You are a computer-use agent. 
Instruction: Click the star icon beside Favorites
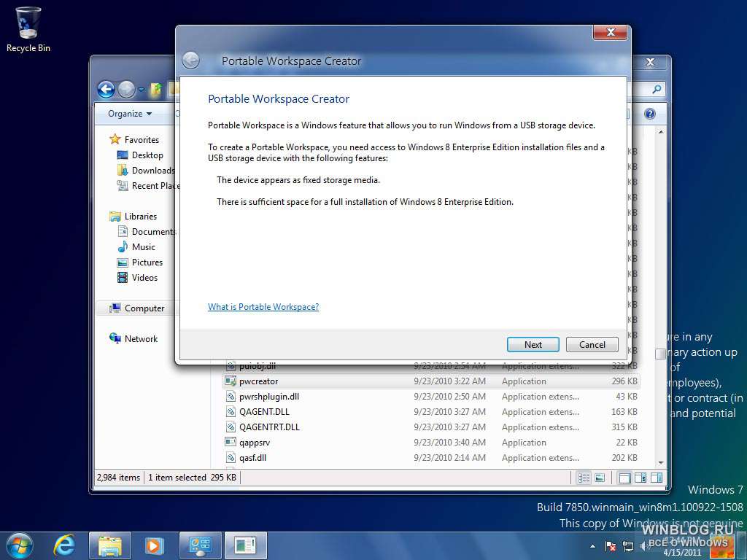[115, 139]
